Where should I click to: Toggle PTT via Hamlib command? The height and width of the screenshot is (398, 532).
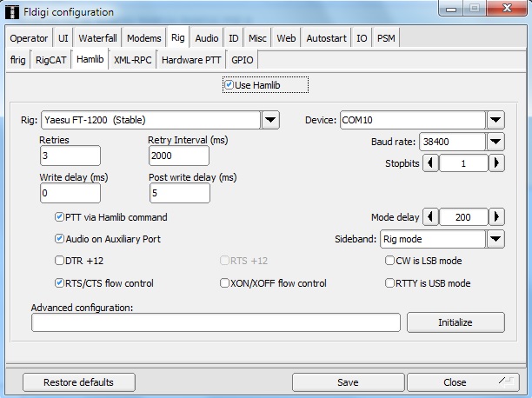[x=59, y=217]
